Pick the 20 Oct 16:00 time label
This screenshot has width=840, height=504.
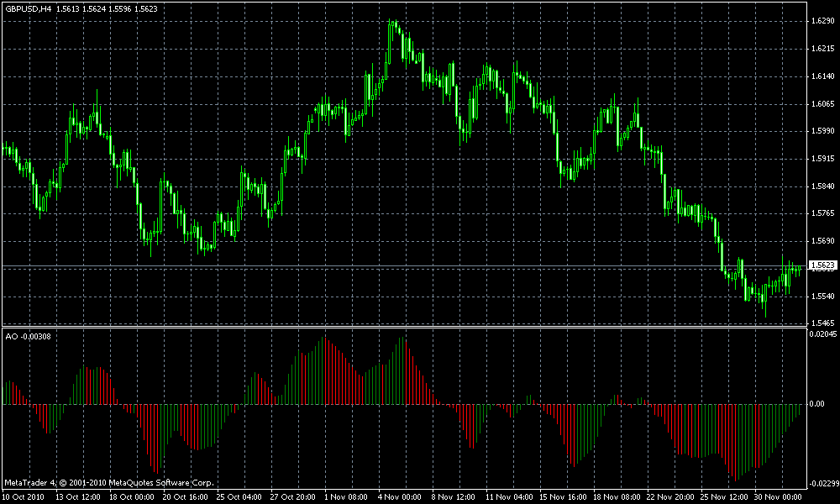coord(186,497)
